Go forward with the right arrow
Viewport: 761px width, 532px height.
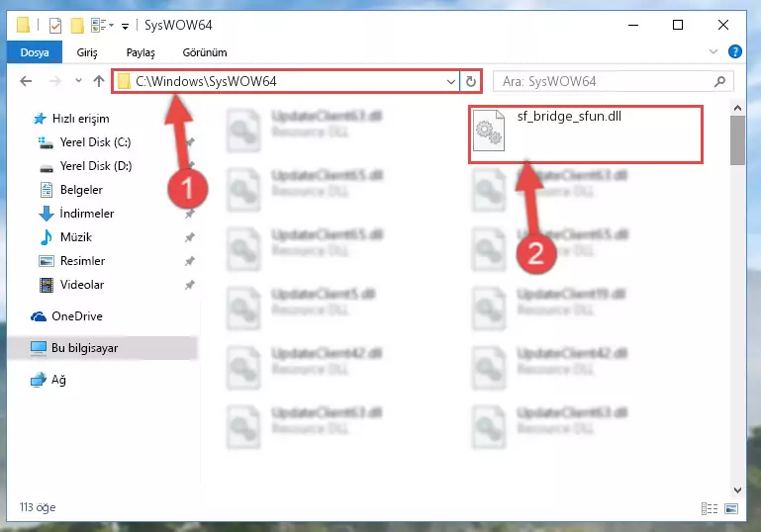(55, 81)
